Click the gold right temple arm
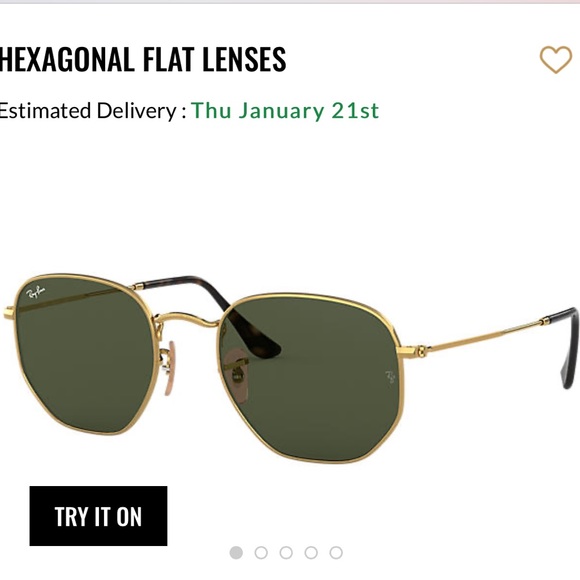This screenshot has width=580, height=580. tap(485, 335)
